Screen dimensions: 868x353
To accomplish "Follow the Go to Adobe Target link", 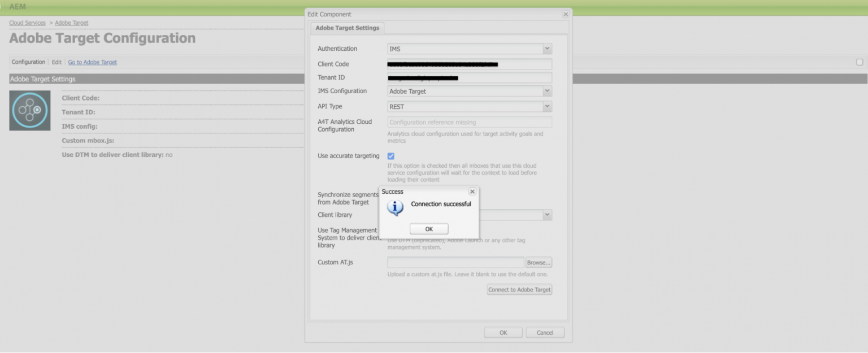I will pos(92,62).
